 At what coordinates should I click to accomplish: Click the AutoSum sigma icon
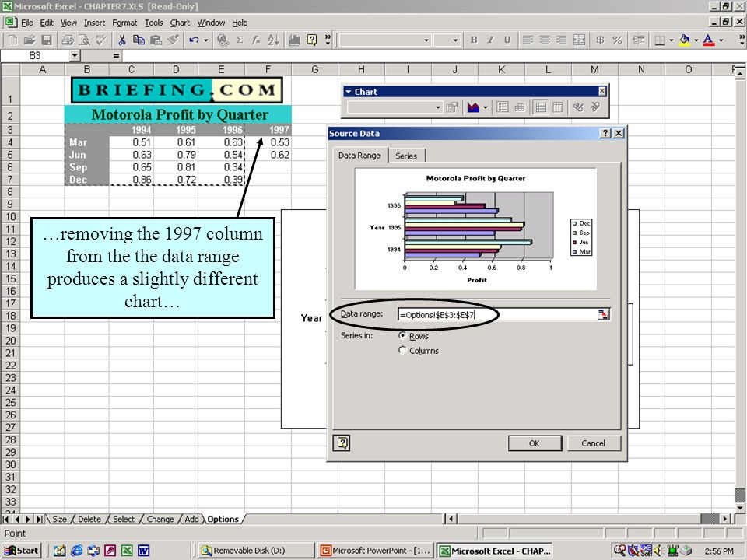[x=240, y=40]
